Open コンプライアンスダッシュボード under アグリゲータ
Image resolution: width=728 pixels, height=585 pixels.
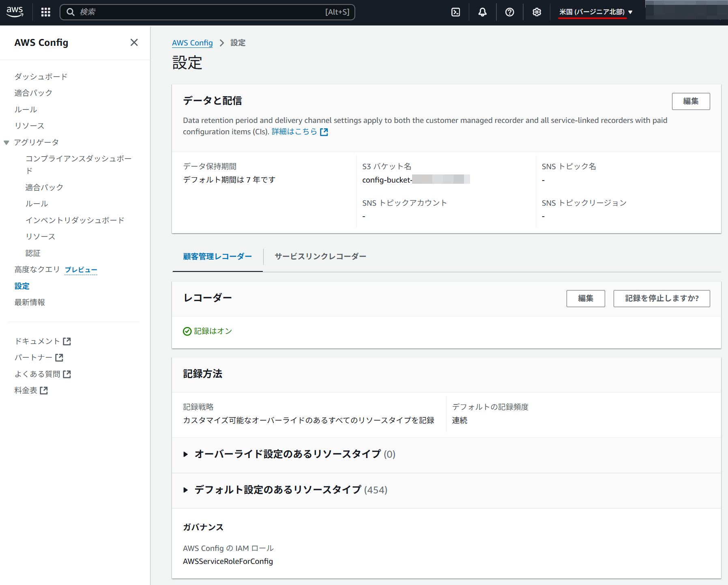(78, 164)
